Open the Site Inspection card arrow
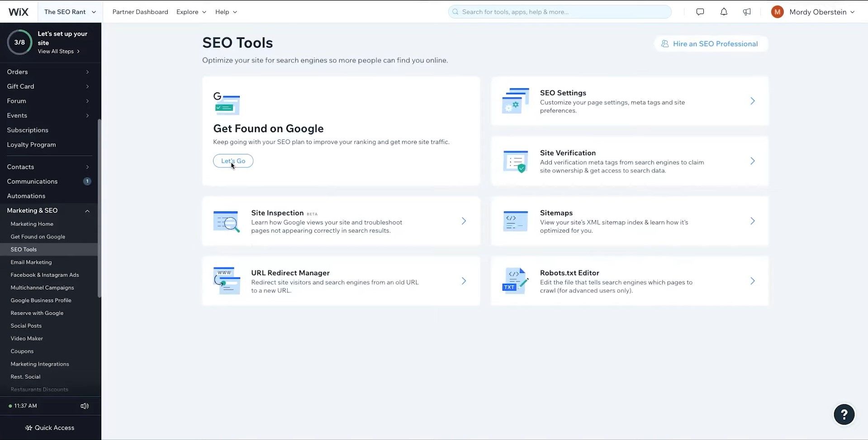 [464, 221]
